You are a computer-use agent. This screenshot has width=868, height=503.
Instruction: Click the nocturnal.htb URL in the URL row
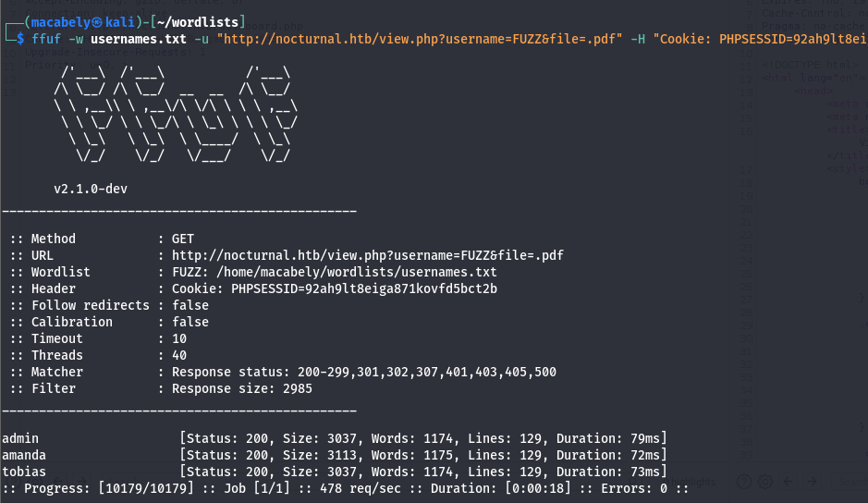[367, 255]
